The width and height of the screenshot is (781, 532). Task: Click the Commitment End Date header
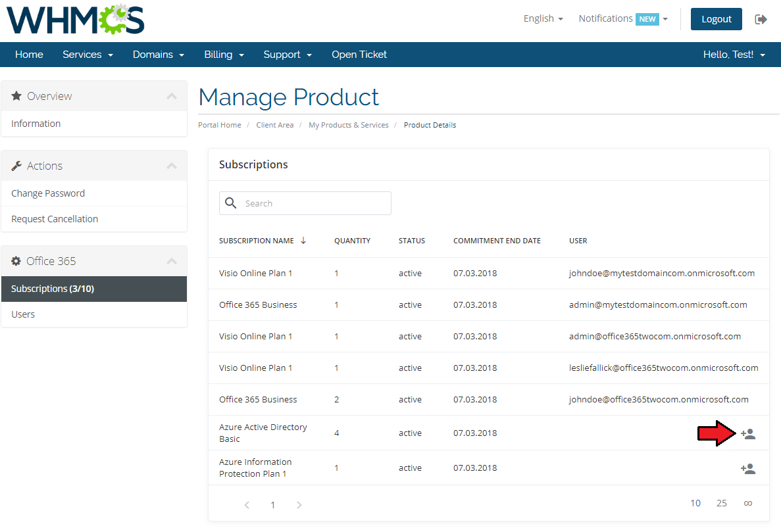click(497, 241)
